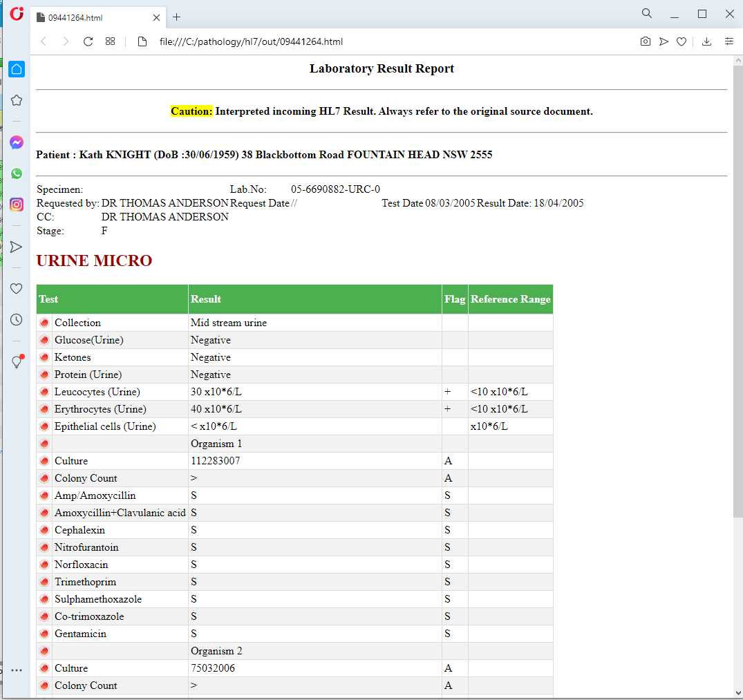Screen dimensions: 743x700
Task: Select the 09441264.html tab
Action: (99, 17)
